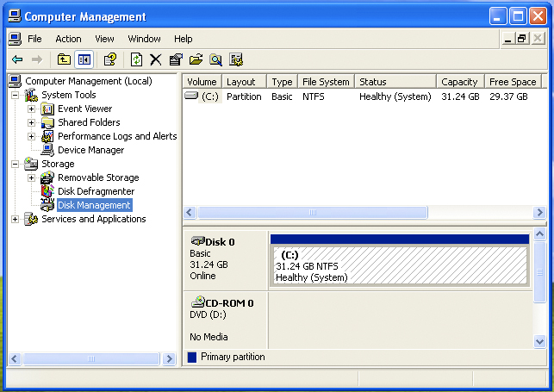Viewport: 554px width, 392px height.
Task: Sort by the Status column header
Action: pyautogui.click(x=395, y=82)
